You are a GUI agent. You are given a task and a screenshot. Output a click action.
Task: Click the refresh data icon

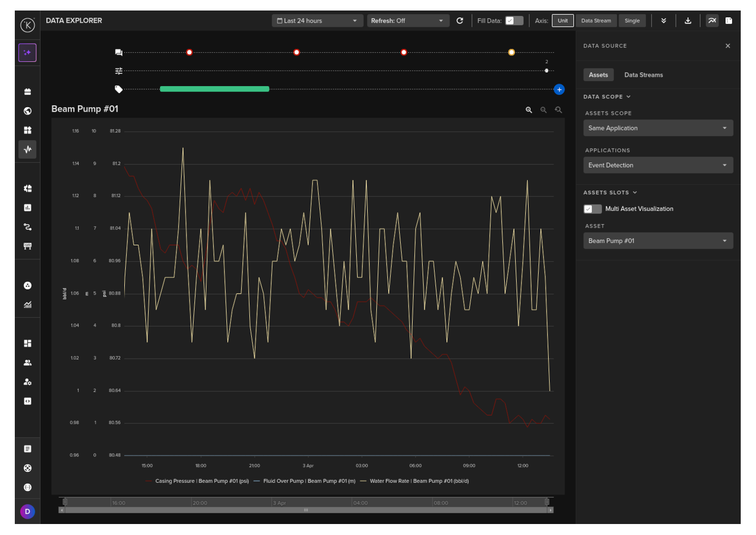460,21
